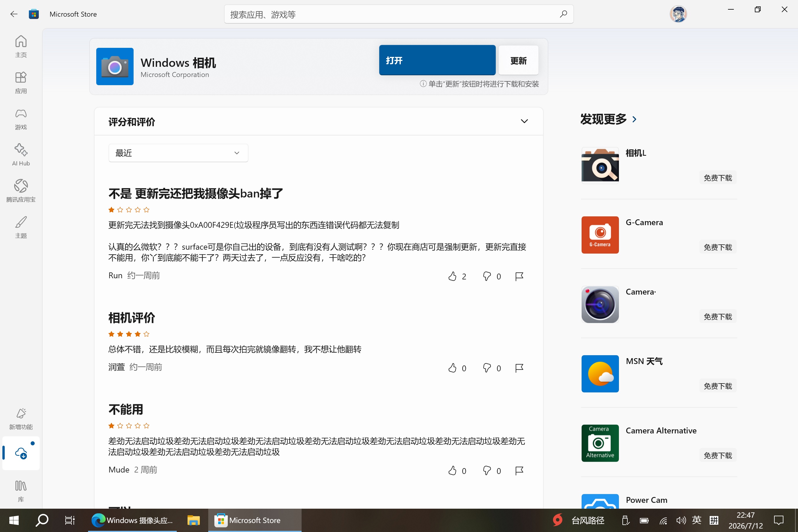Open the G-Camera app thumbnail

[600, 235]
